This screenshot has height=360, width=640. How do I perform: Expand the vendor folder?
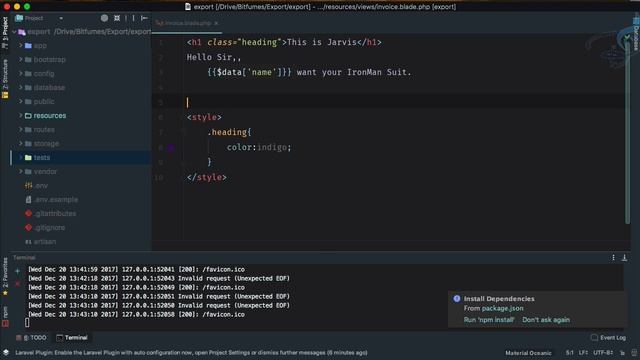[x=20, y=171]
